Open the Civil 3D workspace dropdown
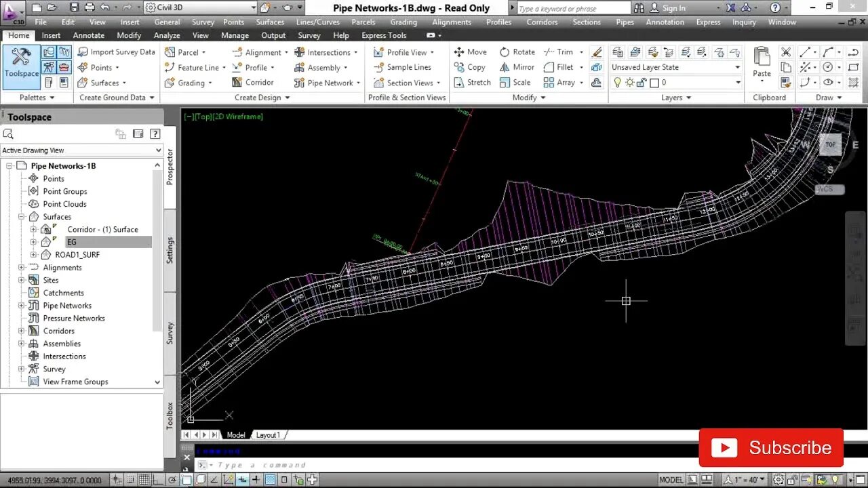The image size is (868, 488). 253,7
